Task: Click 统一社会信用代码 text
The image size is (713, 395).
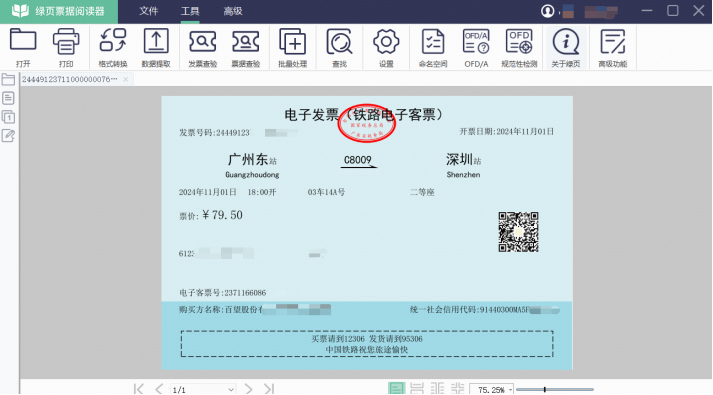Action: pyautogui.click(x=444, y=310)
